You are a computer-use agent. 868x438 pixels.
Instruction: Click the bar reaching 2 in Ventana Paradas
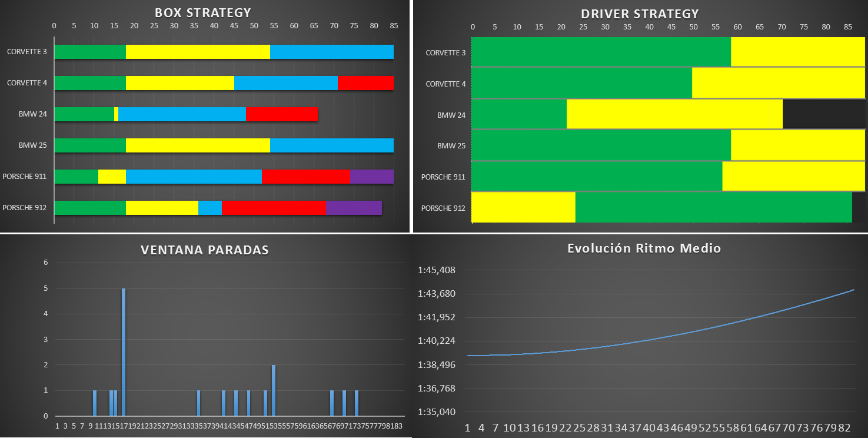tap(274, 390)
